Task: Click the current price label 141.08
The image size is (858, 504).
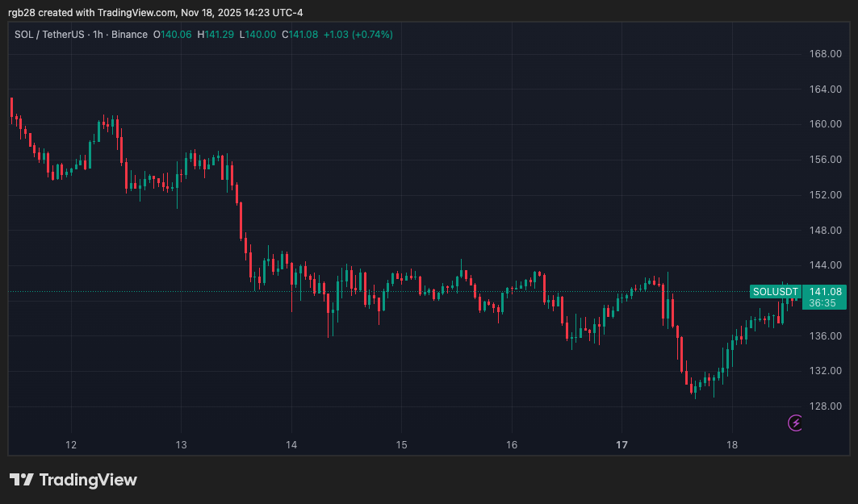Action: [x=826, y=291]
